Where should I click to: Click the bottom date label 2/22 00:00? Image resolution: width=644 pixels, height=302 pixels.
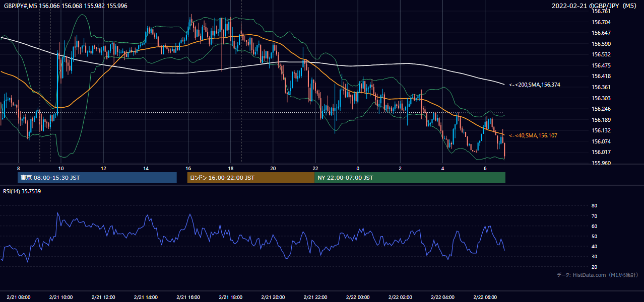click(x=358, y=297)
